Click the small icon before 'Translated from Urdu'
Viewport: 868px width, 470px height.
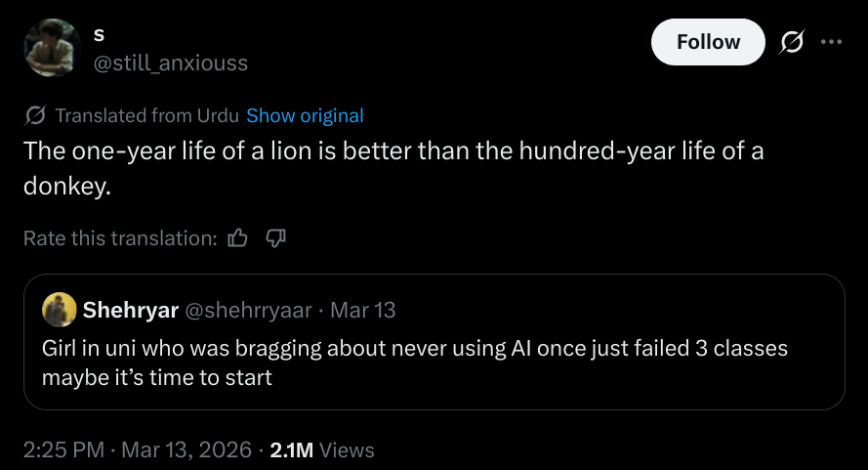(35, 115)
